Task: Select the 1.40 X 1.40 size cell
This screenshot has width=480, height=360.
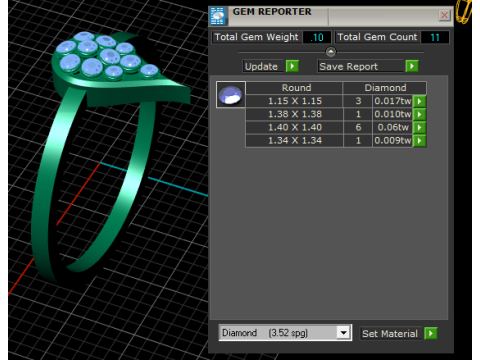Action: click(295, 127)
